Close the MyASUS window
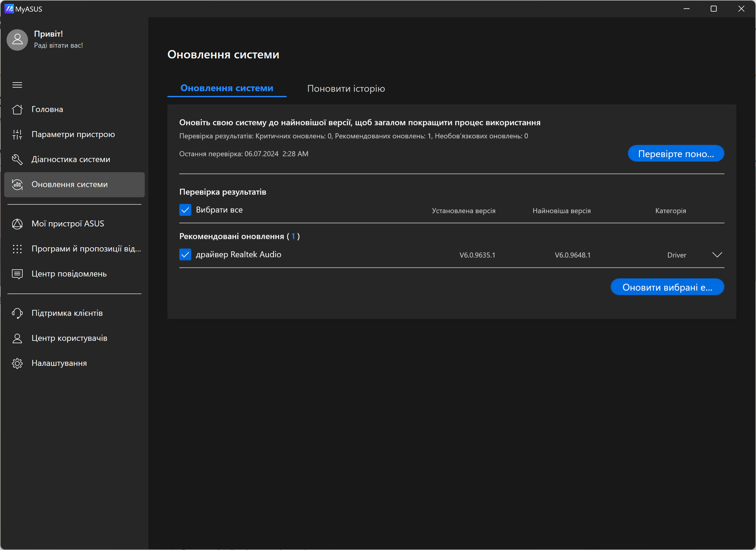Viewport: 756px width, 550px height. [x=741, y=9]
